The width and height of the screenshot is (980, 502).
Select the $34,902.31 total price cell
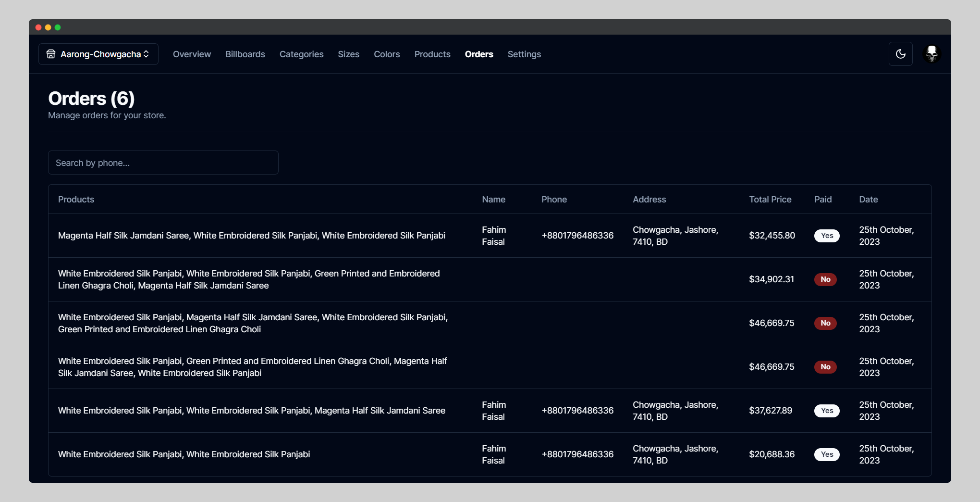tap(772, 279)
